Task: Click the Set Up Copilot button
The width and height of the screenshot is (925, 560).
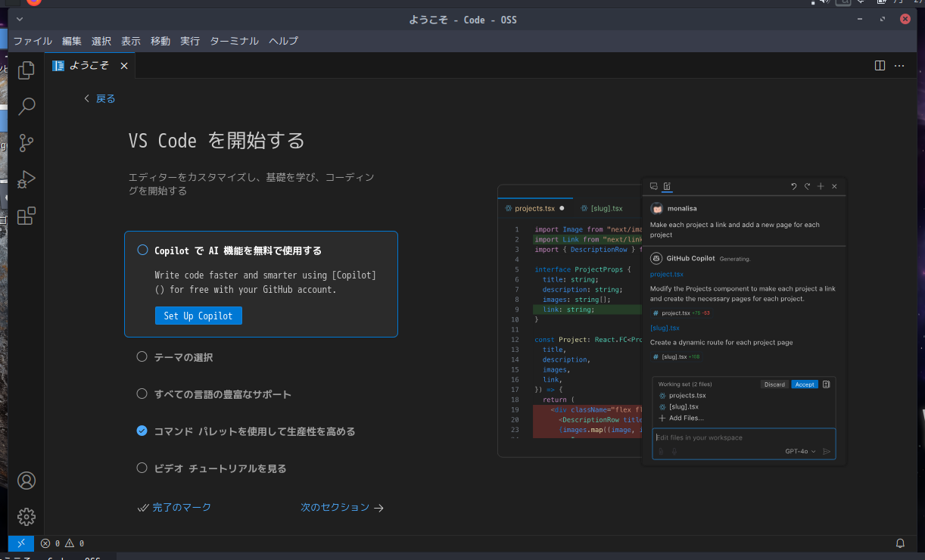Action: point(198,316)
